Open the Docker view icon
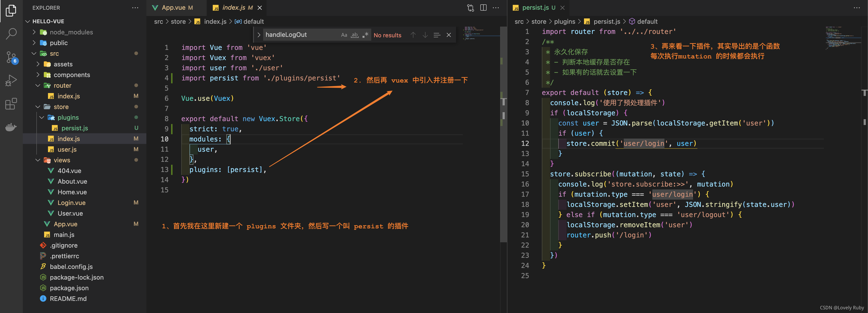The height and width of the screenshot is (313, 868). [x=11, y=127]
